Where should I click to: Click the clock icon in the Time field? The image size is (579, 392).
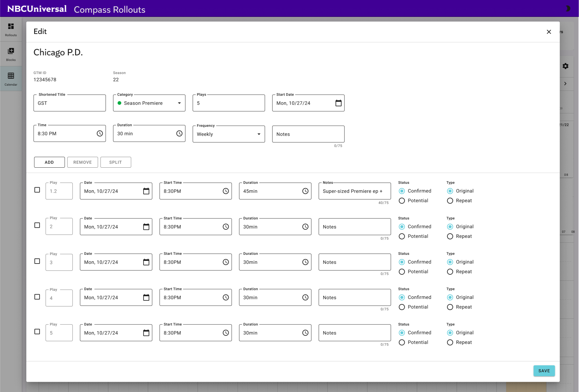pyautogui.click(x=99, y=134)
